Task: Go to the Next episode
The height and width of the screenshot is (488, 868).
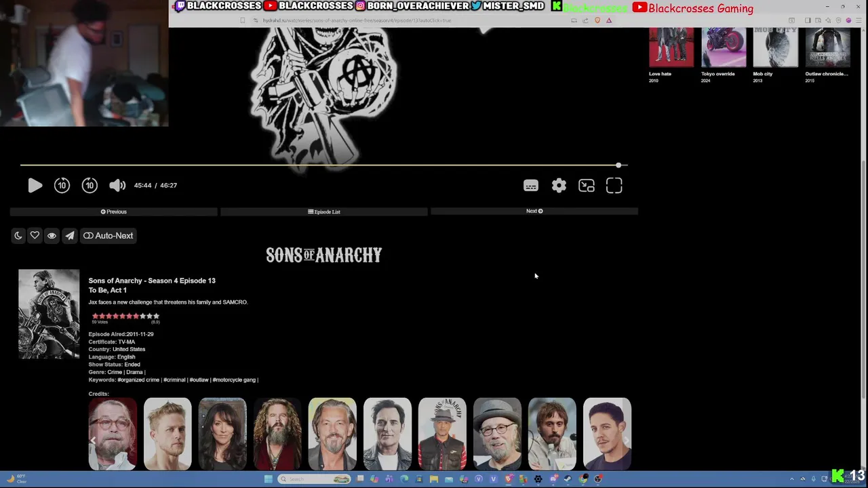Action: pyautogui.click(x=534, y=211)
